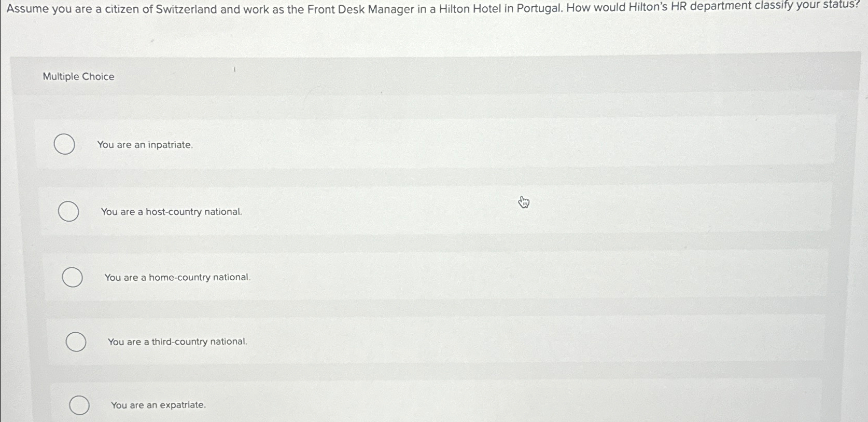
Task: Select the "You are an expatriate" radio button
Action: coord(79,405)
